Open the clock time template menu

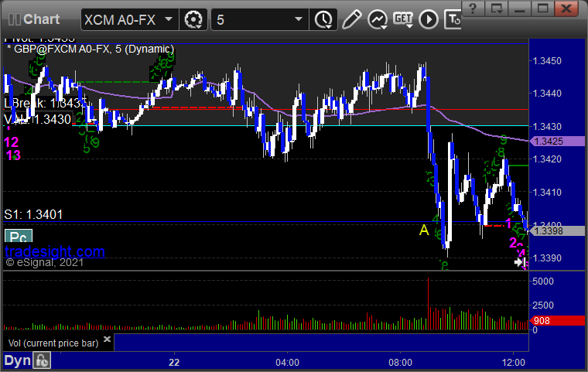[323, 19]
